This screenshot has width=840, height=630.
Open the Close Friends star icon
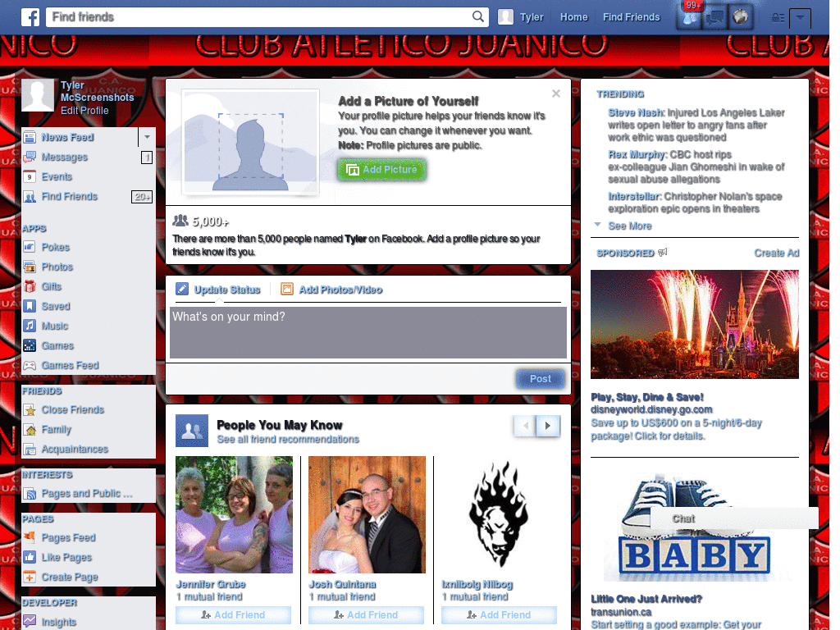[30, 410]
